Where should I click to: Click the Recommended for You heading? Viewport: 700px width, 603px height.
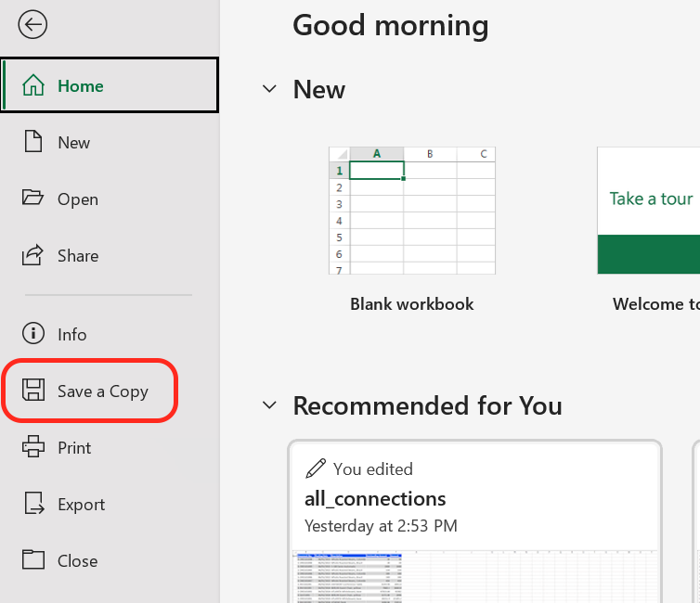[x=428, y=405]
